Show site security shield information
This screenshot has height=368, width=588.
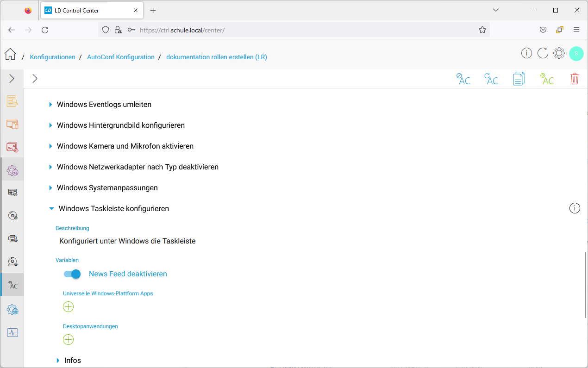(106, 30)
